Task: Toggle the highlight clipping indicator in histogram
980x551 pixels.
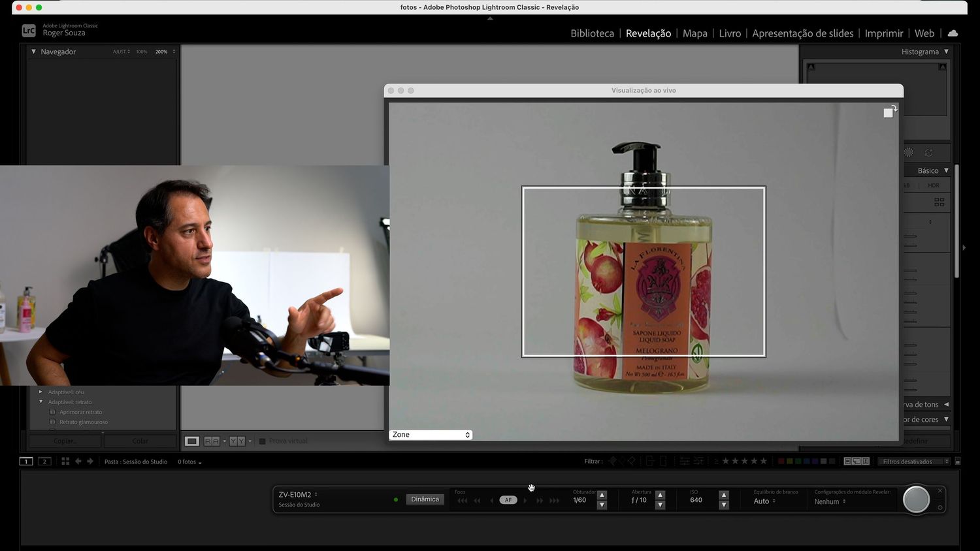Action: tap(943, 67)
